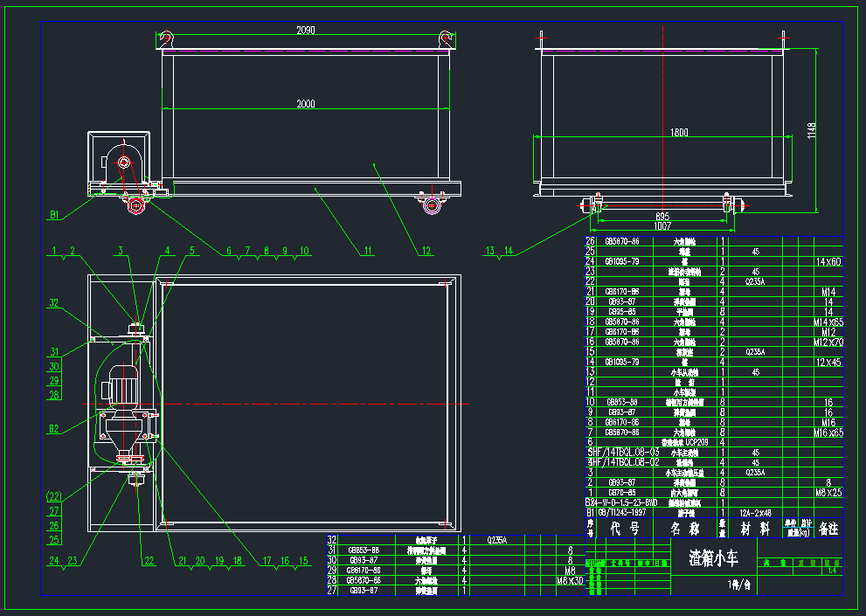Viewport: 866px width, 616px height.
Task: Click the 材料 column header
Action: 755,529
